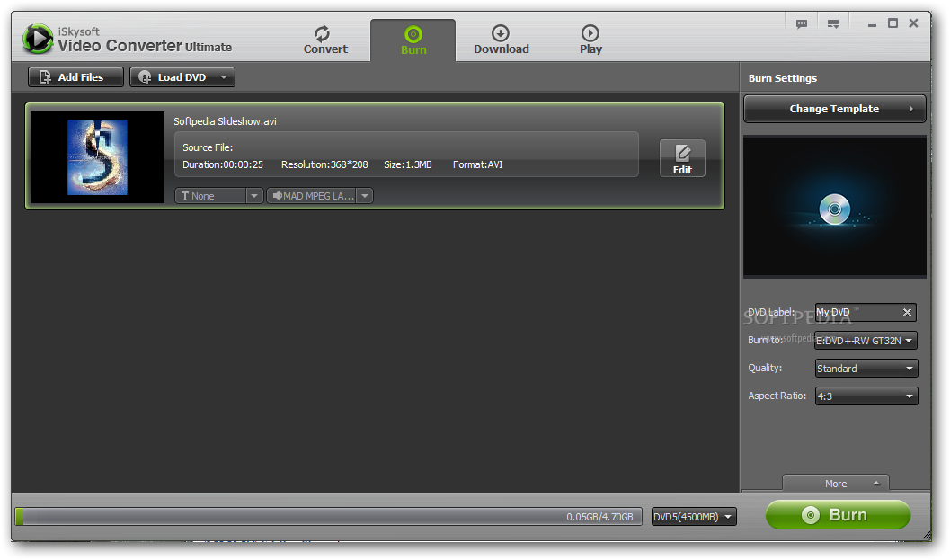This screenshot has width=950, height=560.
Task: Click the Resolution:368*208 text
Action: (x=324, y=164)
